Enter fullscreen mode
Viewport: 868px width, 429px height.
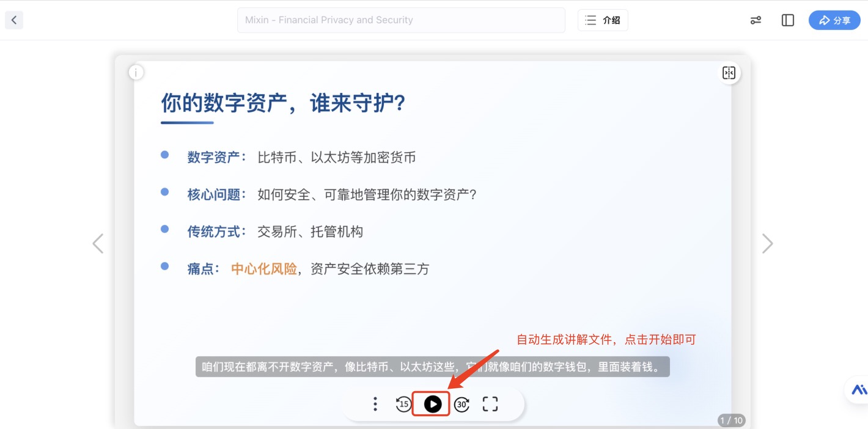point(490,404)
